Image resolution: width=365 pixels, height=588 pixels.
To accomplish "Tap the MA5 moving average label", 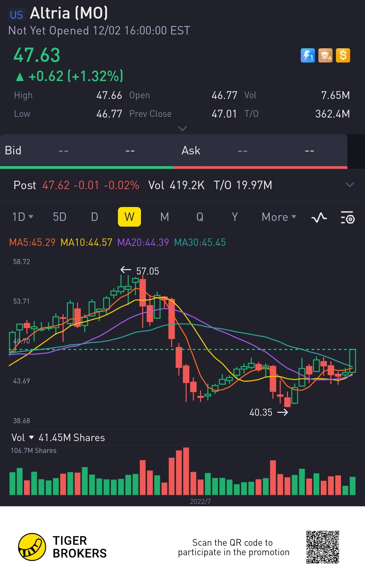I will pyautogui.click(x=32, y=242).
